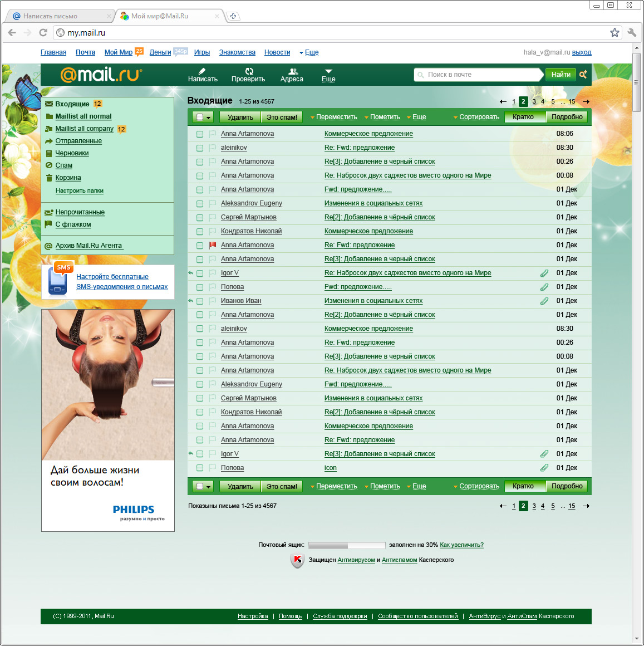Check Кондратов Николай's Коммерческое предложение row
Viewport: 644px width, 646px height.
point(200,232)
